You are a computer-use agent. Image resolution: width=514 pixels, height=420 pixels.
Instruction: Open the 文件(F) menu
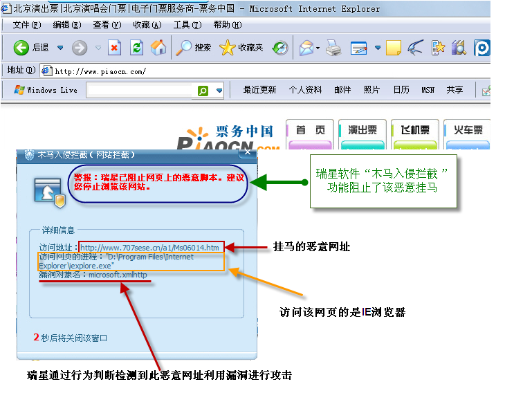[x=27, y=25]
